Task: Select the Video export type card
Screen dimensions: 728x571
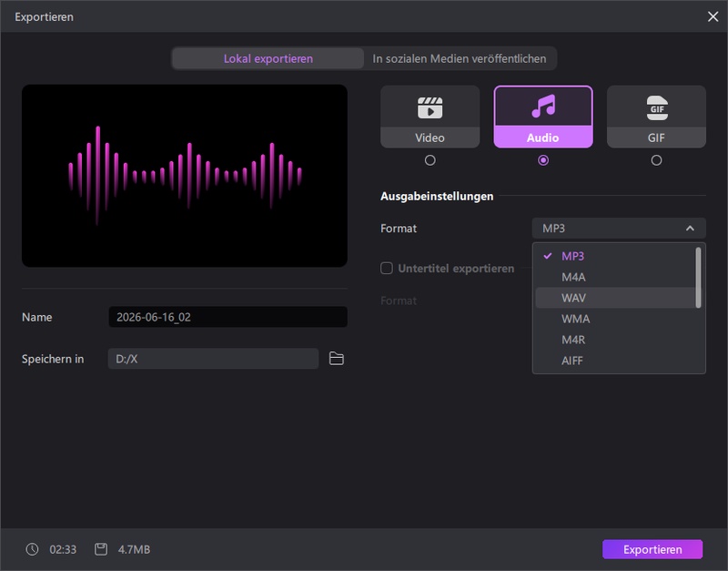Action: [430, 117]
